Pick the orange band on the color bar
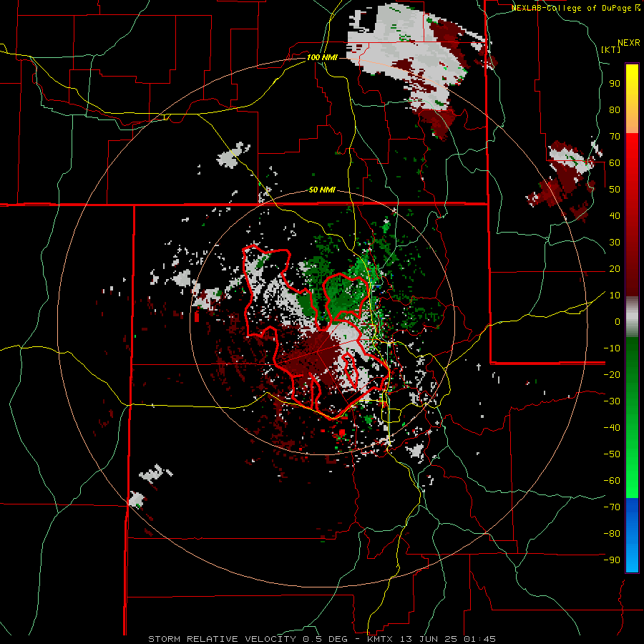The width and height of the screenshot is (644, 644). (x=632, y=123)
